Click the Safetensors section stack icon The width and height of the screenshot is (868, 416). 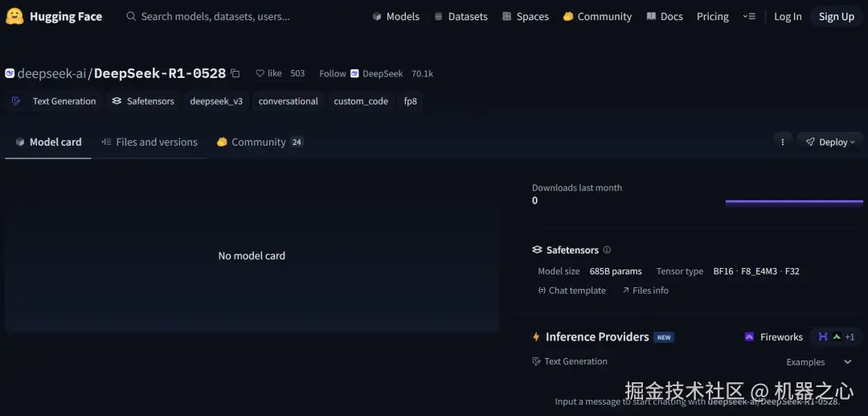pos(537,249)
